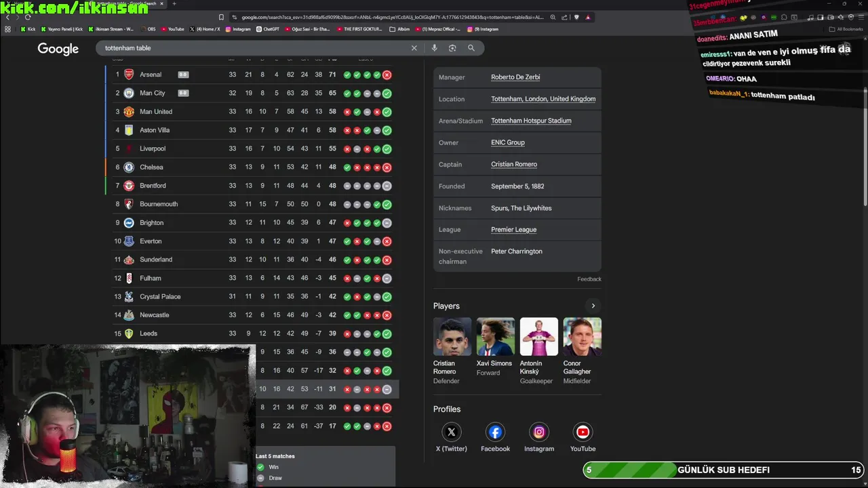
Task: Open the ChatGPT bookmark
Action: [x=267, y=29]
